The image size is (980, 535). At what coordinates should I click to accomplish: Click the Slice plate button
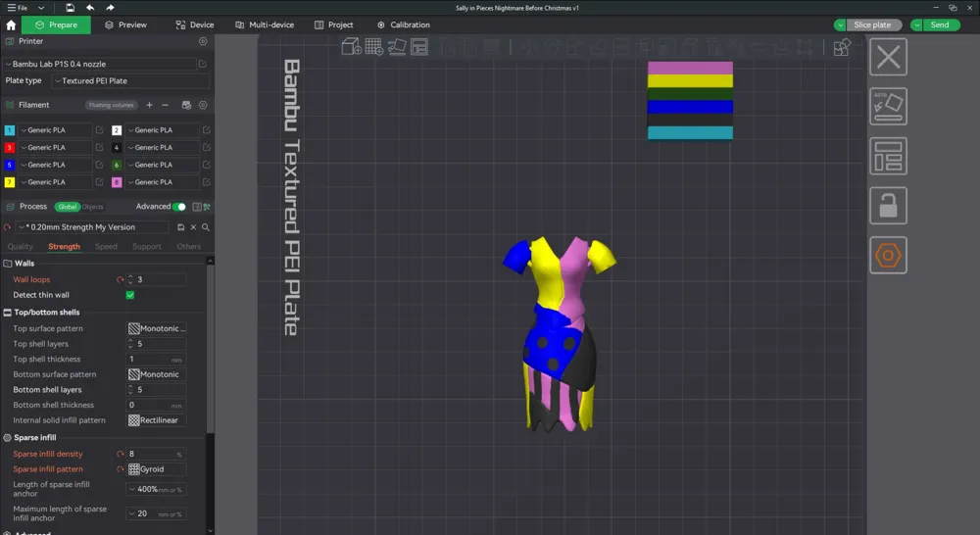click(872, 25)
